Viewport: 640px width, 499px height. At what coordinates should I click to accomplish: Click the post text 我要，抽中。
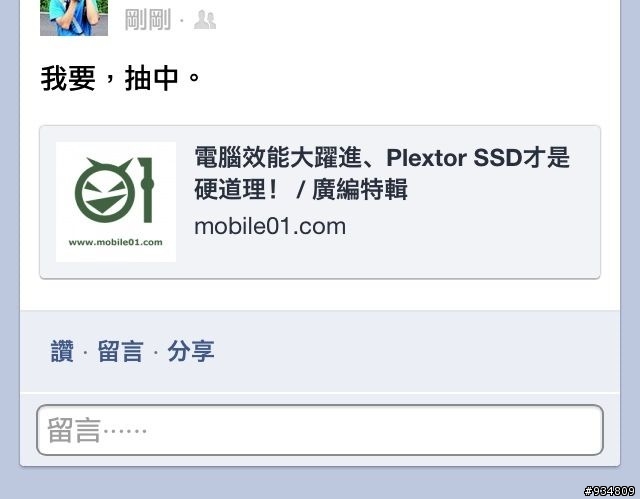click(x=120, y=78)
